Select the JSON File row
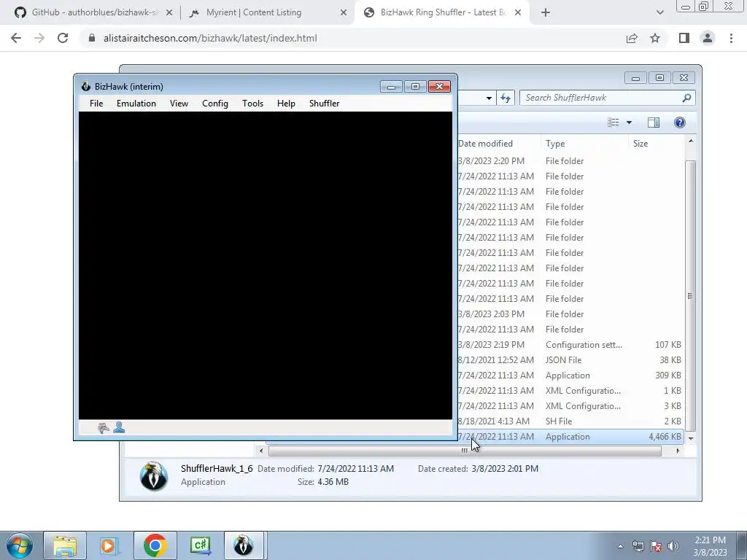The width and height of the screenshot is (747, 560). tap(570, 360)
